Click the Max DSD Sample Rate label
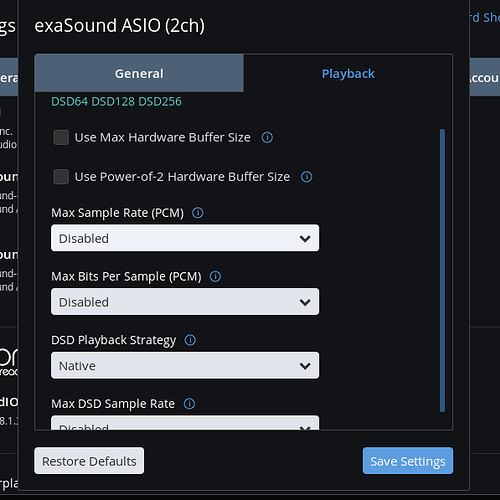 (x=113, y=404)
